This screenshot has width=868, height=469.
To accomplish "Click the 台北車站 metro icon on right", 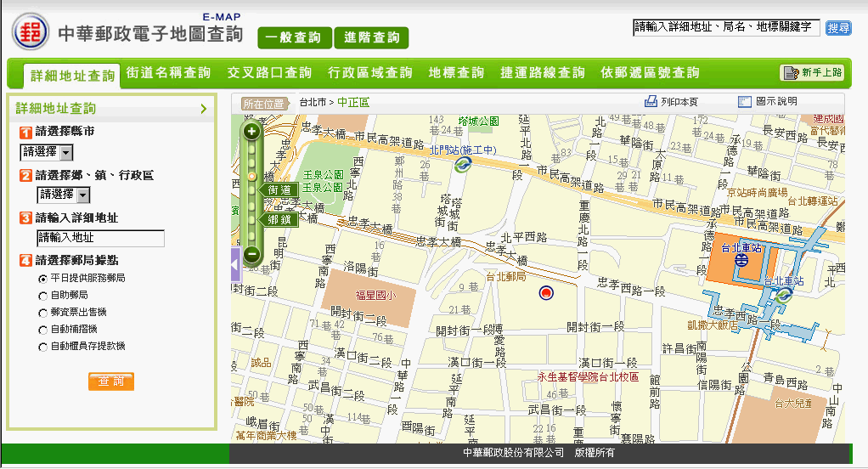I will [783, 296].
